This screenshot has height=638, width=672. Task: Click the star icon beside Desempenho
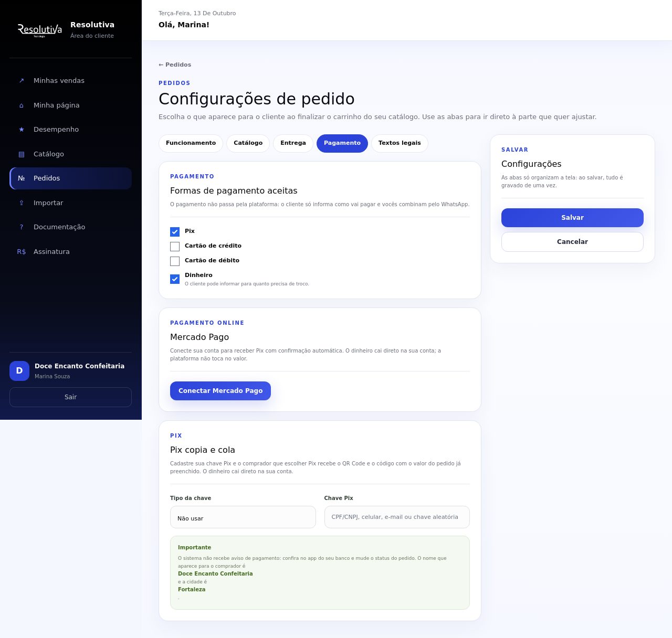22,130
